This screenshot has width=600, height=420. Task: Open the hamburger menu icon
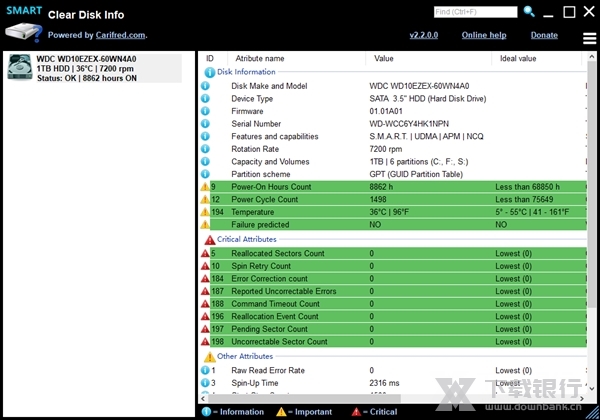click(590, 38)
